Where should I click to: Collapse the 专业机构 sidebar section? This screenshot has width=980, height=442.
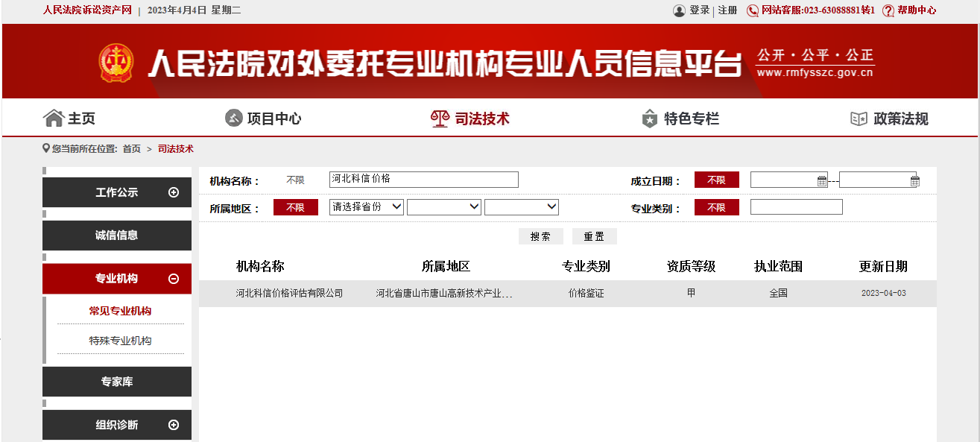[x=174, y=279]
